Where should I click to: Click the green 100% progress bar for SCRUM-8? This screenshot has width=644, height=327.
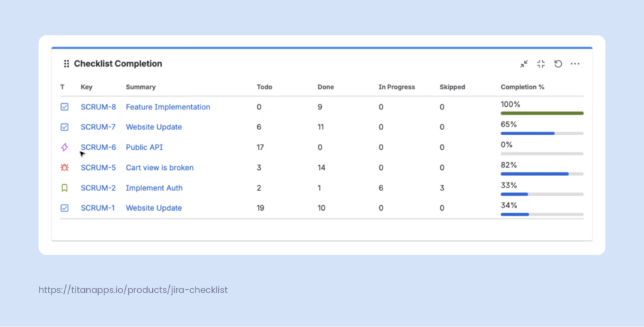(542, 113)
